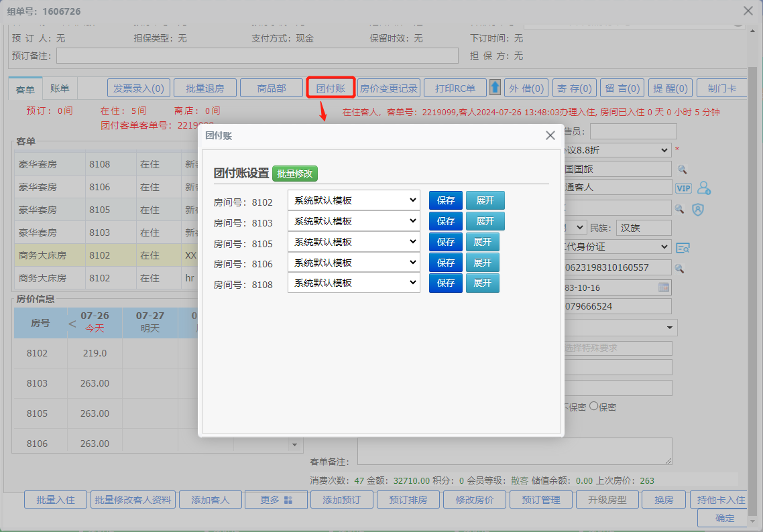Open template dropdown for room 8103
Viewport: 763px width, 532px height.
[354, 221]
